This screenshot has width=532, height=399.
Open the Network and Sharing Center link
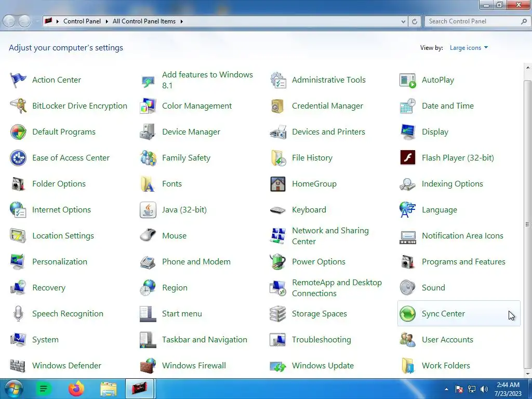tap(330, 236)
